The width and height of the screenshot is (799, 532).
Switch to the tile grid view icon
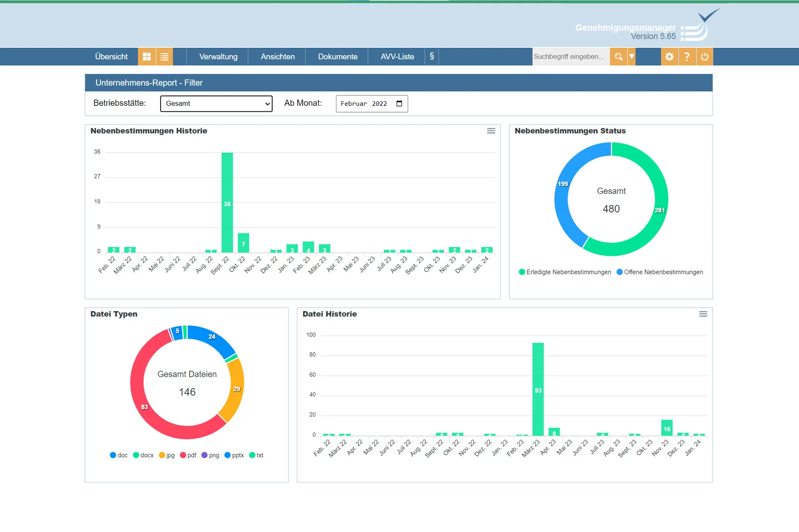[x=146, y=57]
